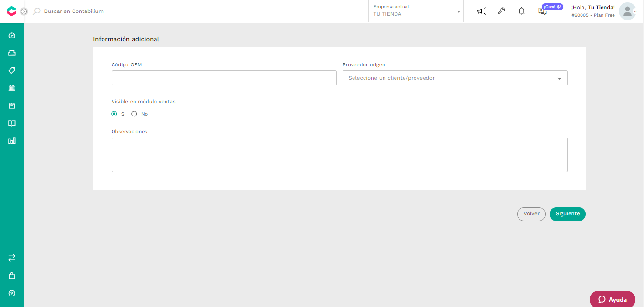Screen dimensions: 644x307
Task: Open the wrench settings icon
Action: pyautogui.click(x=501, y=11)
